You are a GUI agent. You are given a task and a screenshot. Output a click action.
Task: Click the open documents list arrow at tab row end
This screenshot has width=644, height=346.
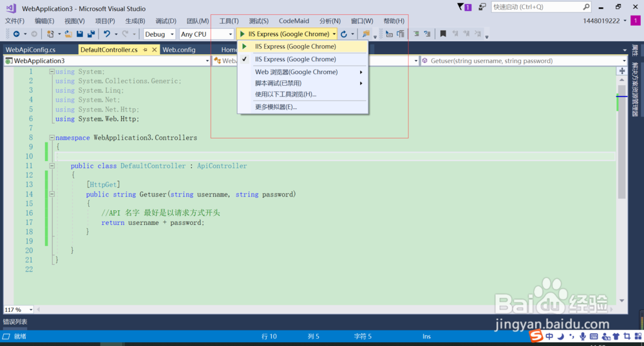[624, 50]
